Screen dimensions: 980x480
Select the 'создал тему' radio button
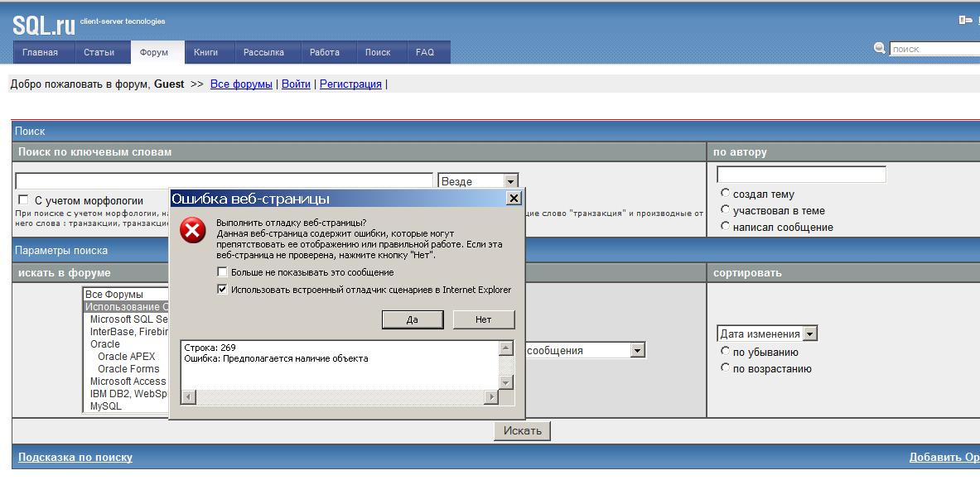(x=726, y=194)
